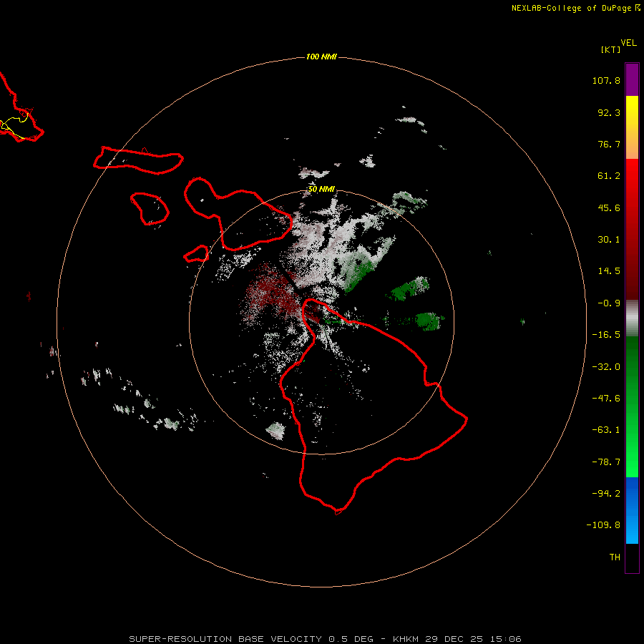Select the -47.6 legend value
Image resolution: width=644 pixels, height=644 pixels.
[606, 399]
